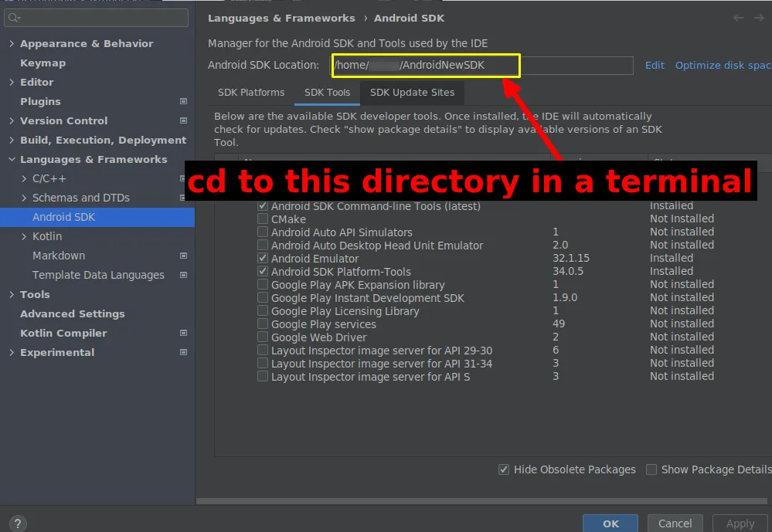The height and width of the screenshot is (532, 772).
Task: Click the search magnifier icon in settings
Action: [13, 18]
